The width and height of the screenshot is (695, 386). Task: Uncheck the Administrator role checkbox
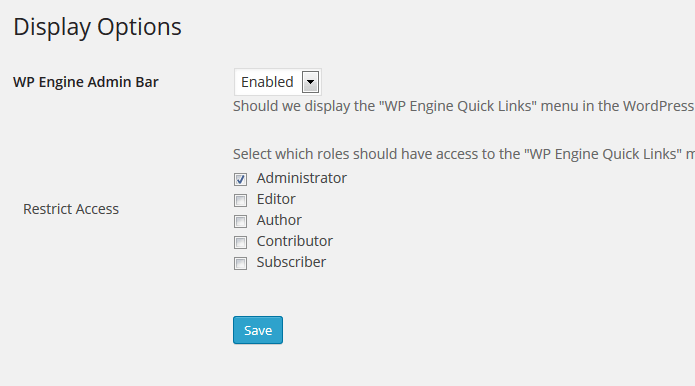click(240, 179)
